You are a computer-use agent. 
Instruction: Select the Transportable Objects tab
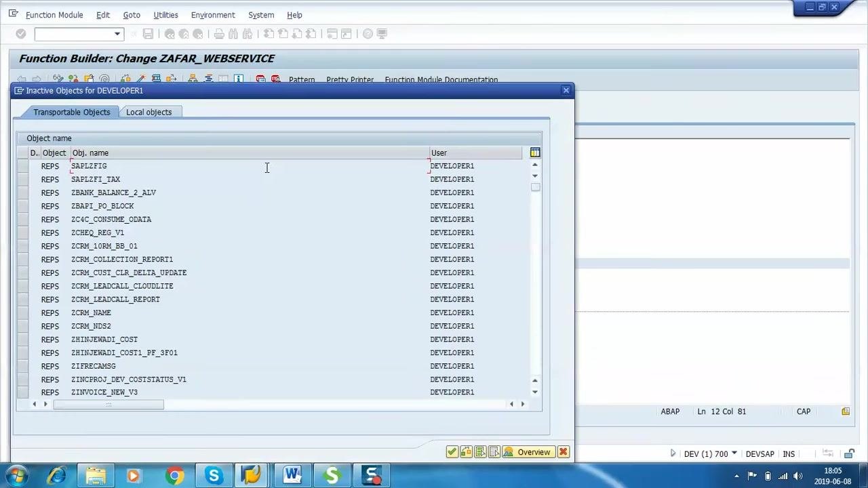(72, 113)
